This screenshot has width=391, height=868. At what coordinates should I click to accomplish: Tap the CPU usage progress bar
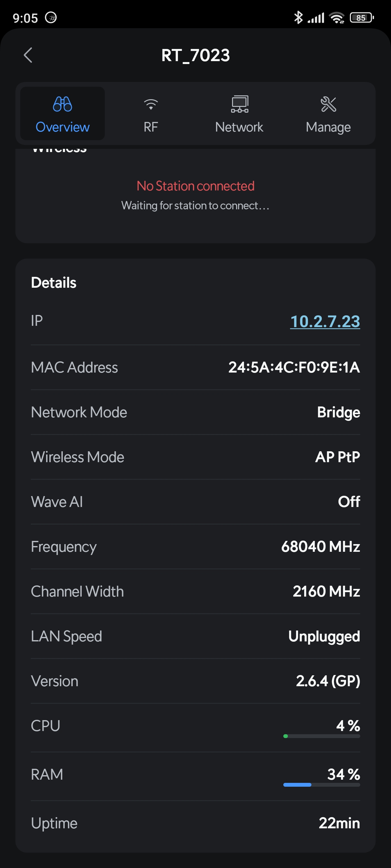coord(321,736)
